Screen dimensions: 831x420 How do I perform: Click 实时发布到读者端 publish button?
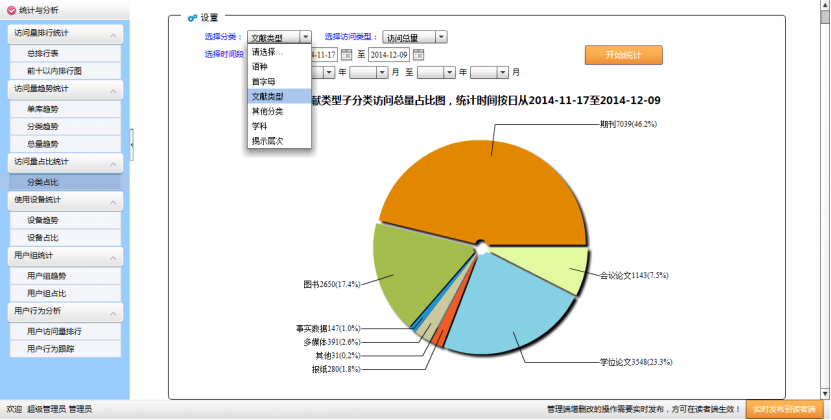(787, 409)
